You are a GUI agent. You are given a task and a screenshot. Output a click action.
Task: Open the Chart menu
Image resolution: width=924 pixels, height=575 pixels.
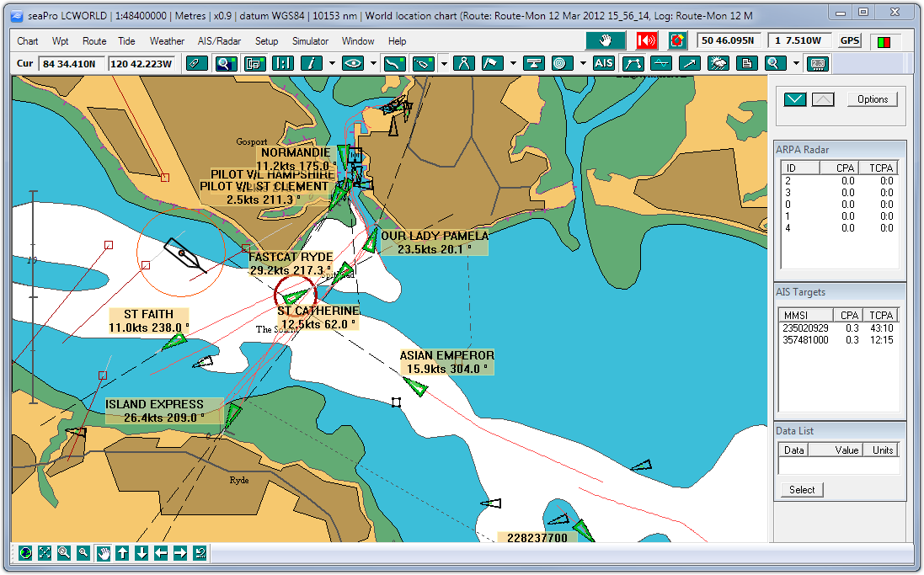coord(28,41)
